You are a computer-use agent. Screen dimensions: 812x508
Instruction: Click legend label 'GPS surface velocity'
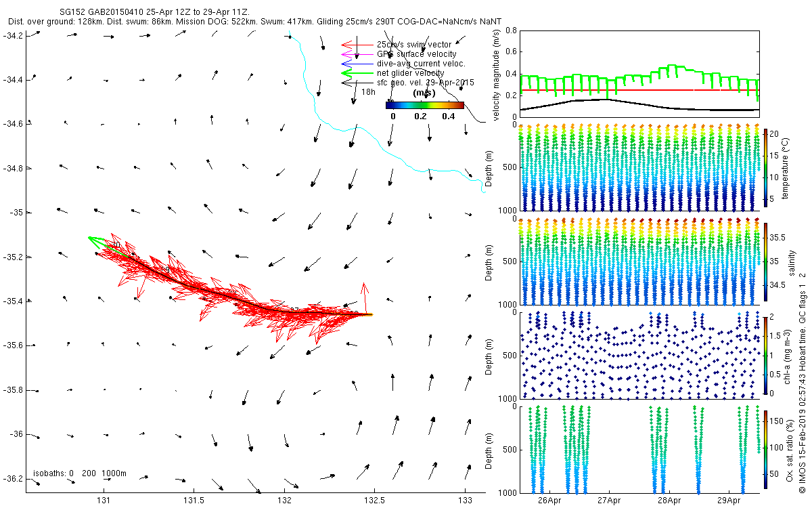(x=417, y=54)
